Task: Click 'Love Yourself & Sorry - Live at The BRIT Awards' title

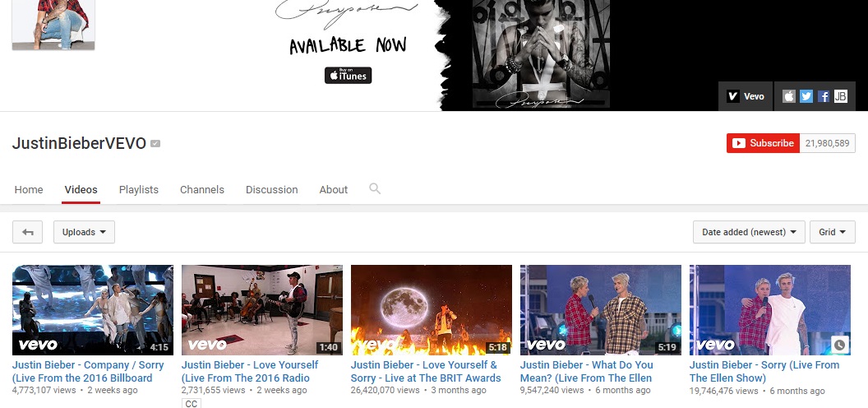Action: pos(426,372)
